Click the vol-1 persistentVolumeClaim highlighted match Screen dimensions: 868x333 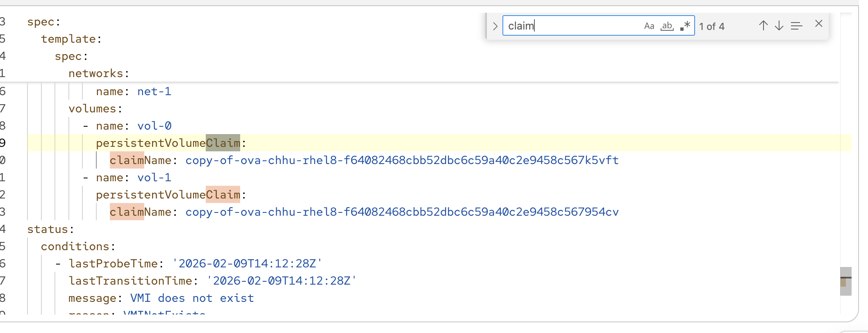(x=223, y=195)
